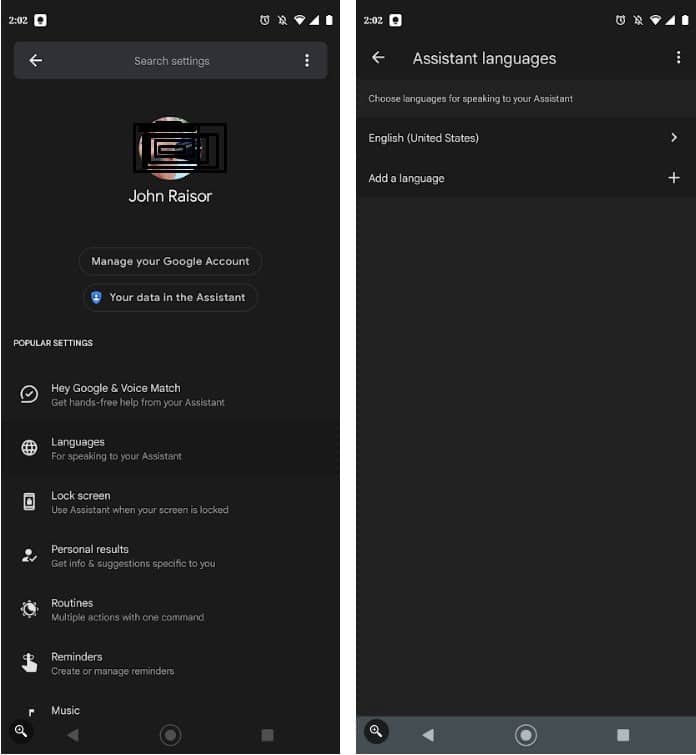The width and height of the screenshot is (696, 755).
Task: Open three-dot menu in Search settings bar
Action: (x=307, y=61)
